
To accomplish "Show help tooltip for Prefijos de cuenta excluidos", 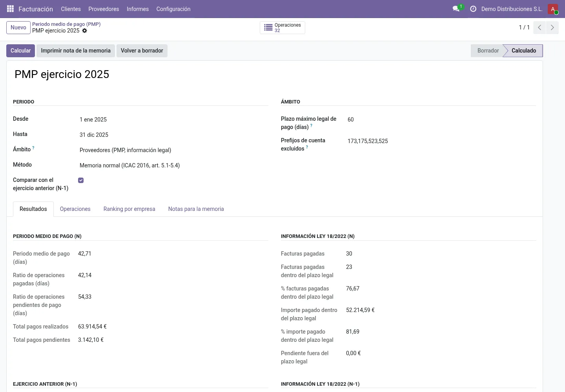I will click(307, 147).
